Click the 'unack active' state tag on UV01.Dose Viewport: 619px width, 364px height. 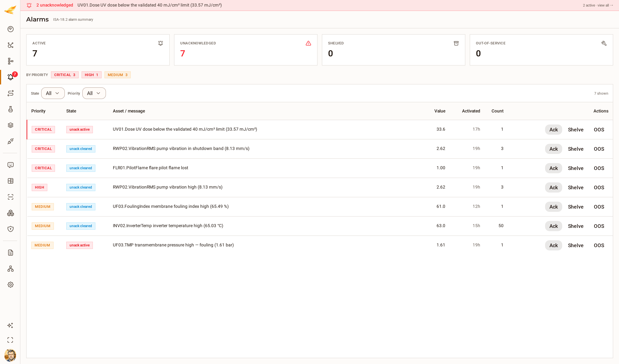coord(80,129)
